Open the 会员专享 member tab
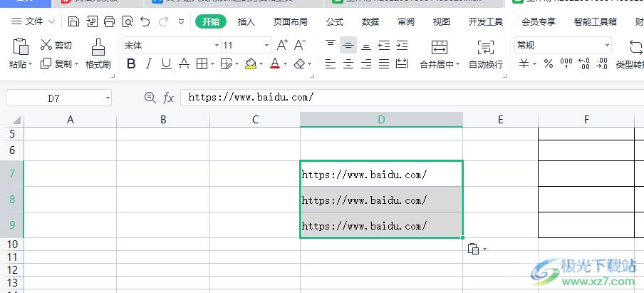 [539, 22]
